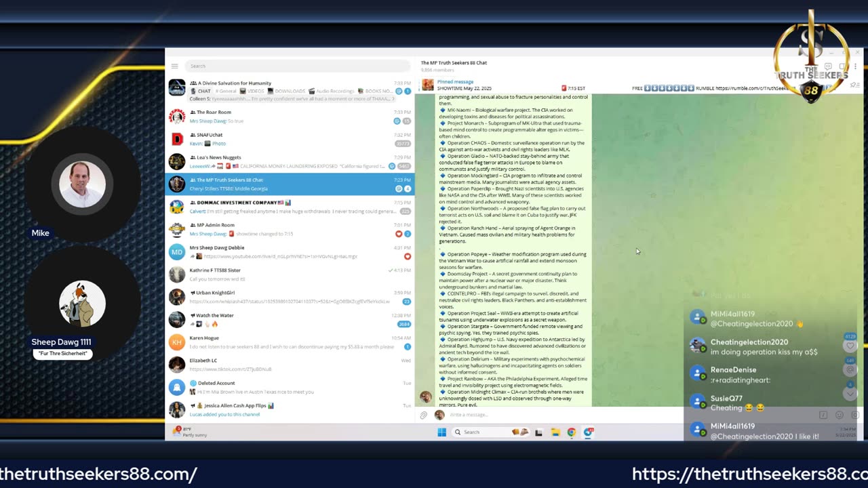Click the red D SNAFUchat avatar

point(177,139)
